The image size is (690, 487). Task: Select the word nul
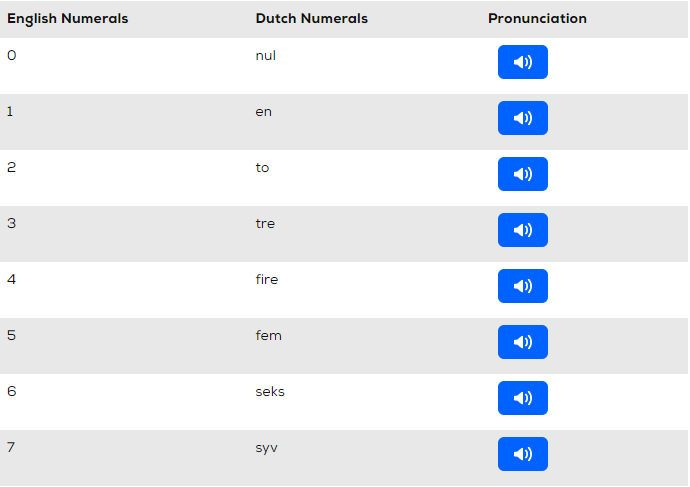point(266,55)
